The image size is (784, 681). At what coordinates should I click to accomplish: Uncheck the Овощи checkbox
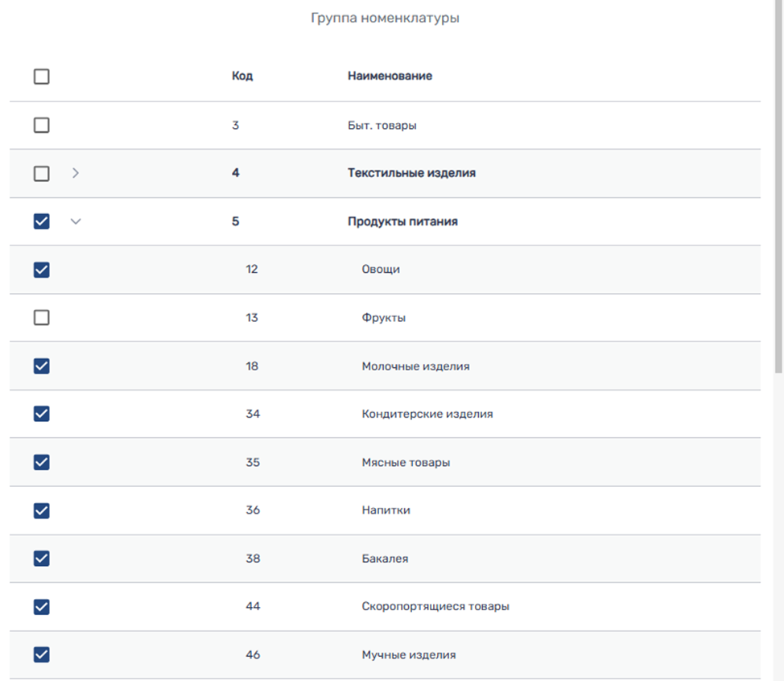tap(42, 270)
